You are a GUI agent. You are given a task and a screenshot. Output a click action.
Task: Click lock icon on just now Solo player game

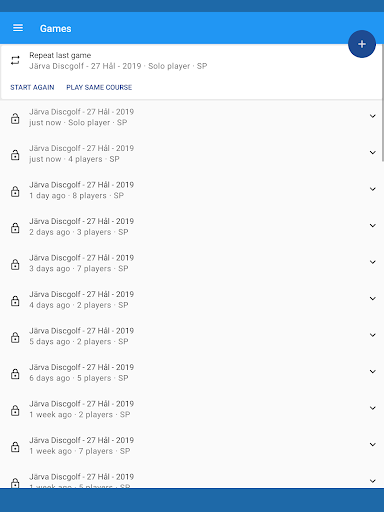tap(15, 118)
